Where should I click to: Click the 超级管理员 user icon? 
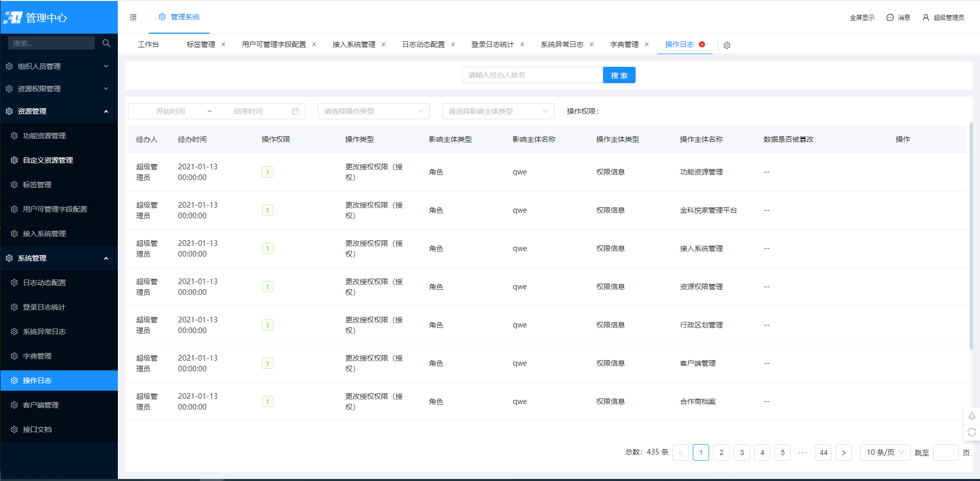pyautogui.click(x=926, y=17)
